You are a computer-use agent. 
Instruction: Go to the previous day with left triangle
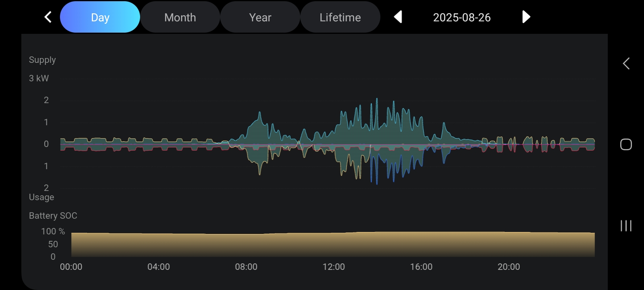tap(398, 17)
